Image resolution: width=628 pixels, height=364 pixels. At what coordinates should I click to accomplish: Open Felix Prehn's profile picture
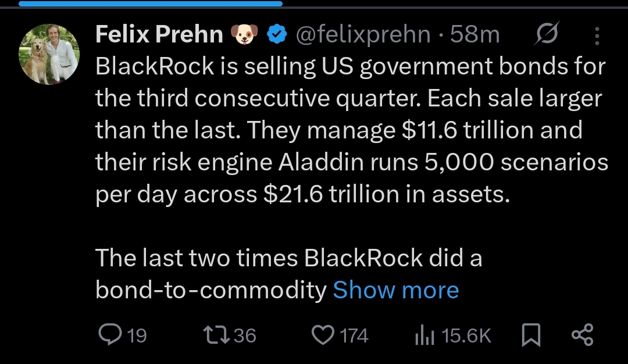tap(49, 55)
